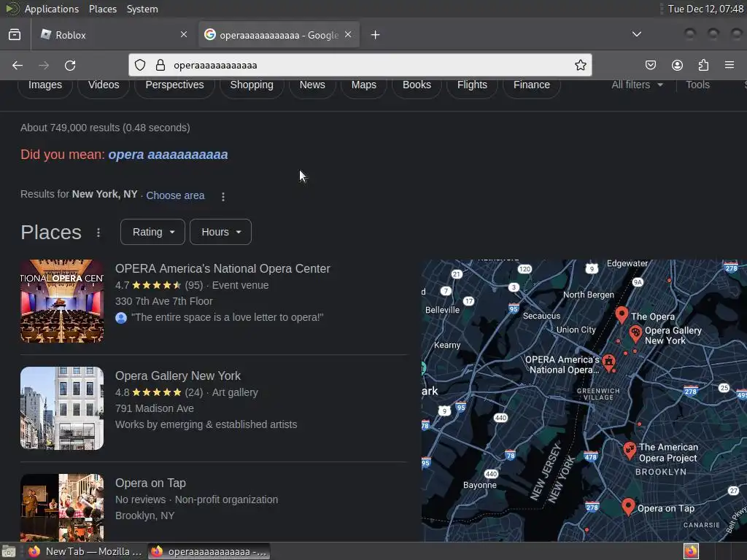Open Opera Gallery New York listing
The image size is (747, 560).
click(x=178, y=376)
